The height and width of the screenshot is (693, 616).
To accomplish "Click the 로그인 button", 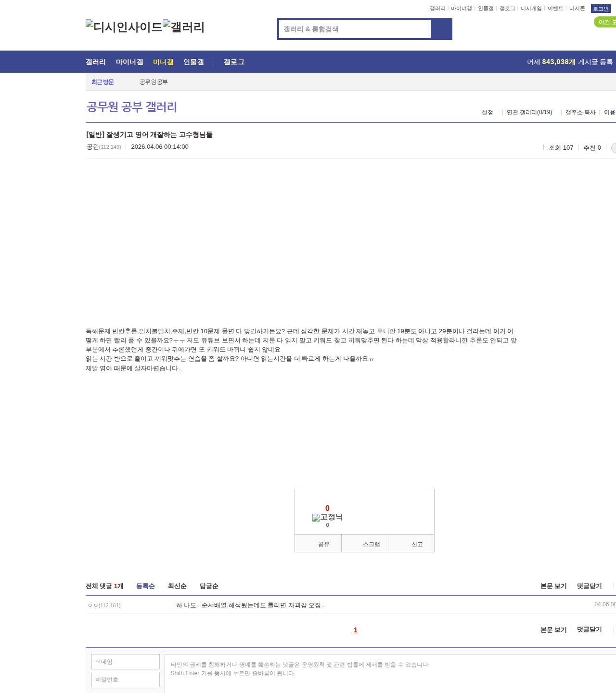I will (x=601, y=9).
